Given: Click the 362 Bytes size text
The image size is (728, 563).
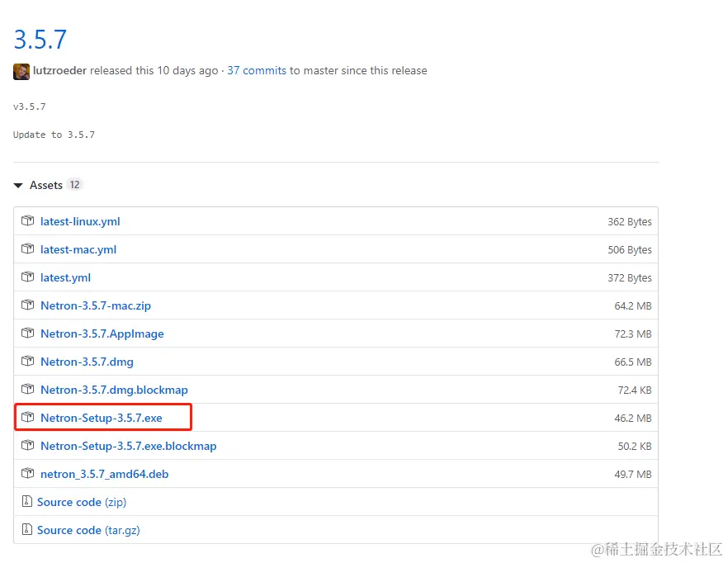Looking at the screenshot, I should [x=630, y=222].
